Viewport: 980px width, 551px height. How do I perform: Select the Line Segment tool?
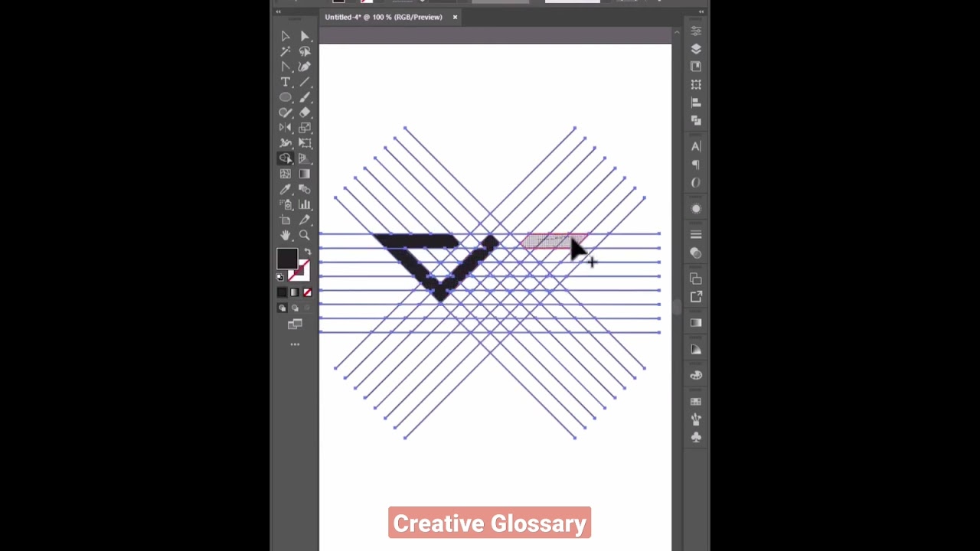click(305, 82)
